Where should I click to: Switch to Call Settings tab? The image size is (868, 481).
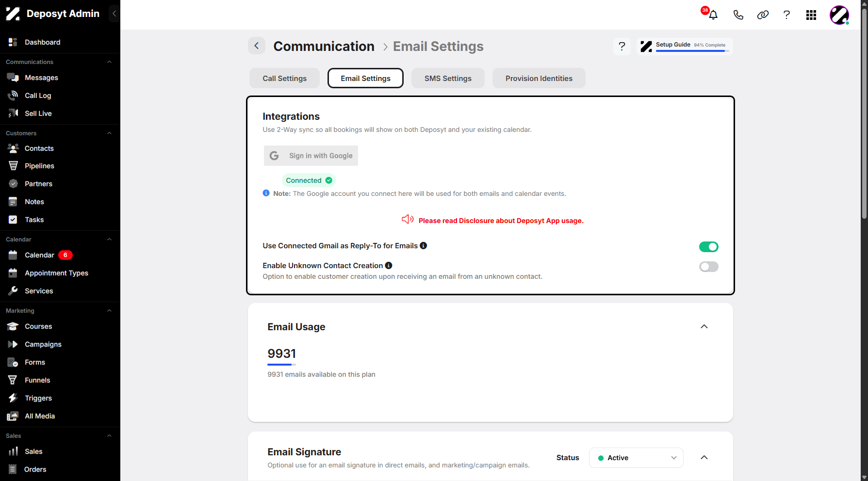coord(284,78)
